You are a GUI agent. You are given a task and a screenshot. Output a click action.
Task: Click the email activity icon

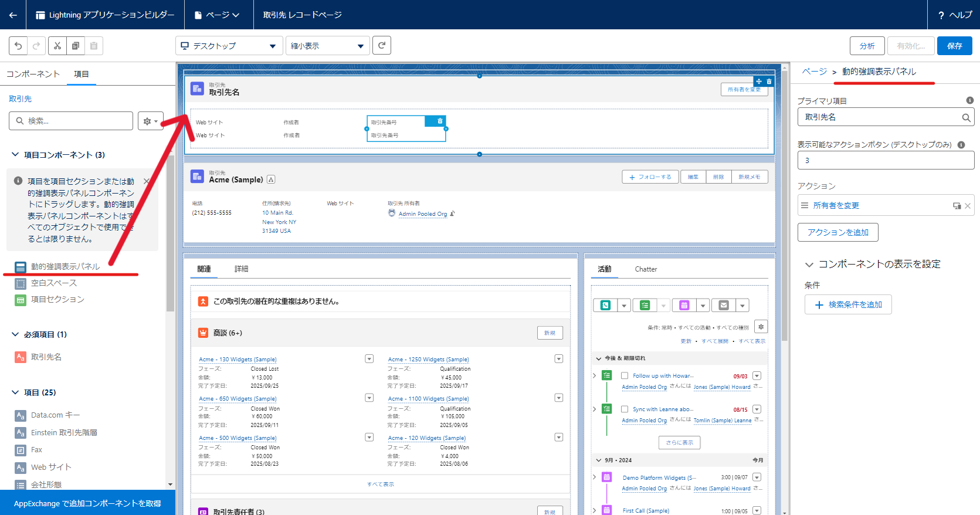[x=724, y=305]
